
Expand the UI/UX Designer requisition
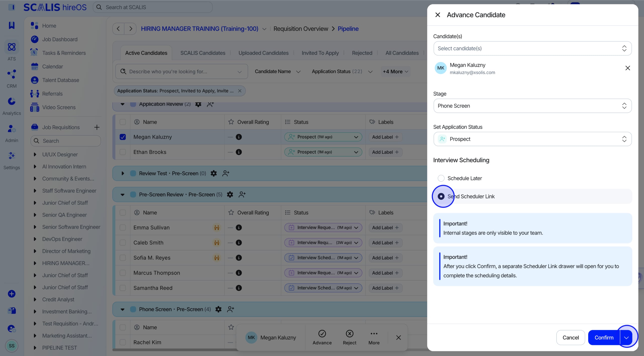tap(35, 154)
